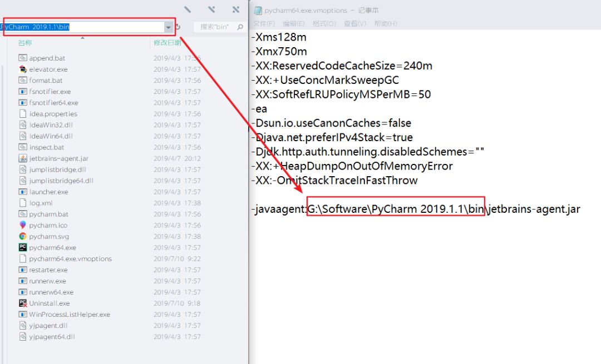The height and width of the screenshot is (364, 601).
Task: Sort files by the 修改日期 column header
Action: pyautogui.click(x=167, y=42)
